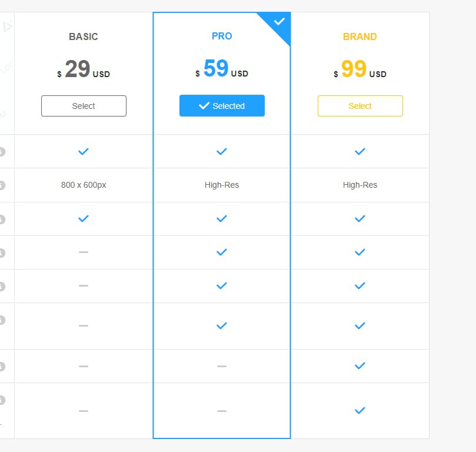Viewport: 476px width, 452px height.
Task: Click the $99 USD price
Action: pos(360,69)
